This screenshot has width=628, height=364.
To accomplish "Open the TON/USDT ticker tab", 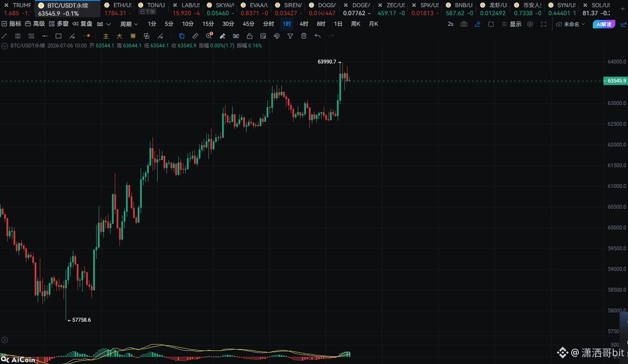I will coord(152,9).
